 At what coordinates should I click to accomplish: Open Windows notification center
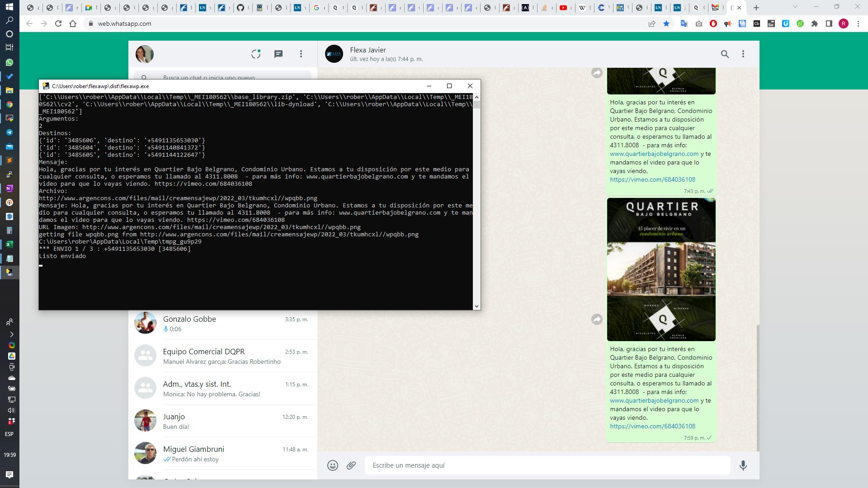point(9,474)
